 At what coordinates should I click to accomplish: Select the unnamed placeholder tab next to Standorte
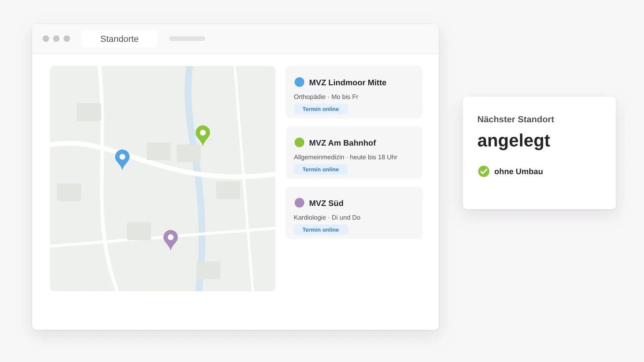pos(187,39)
